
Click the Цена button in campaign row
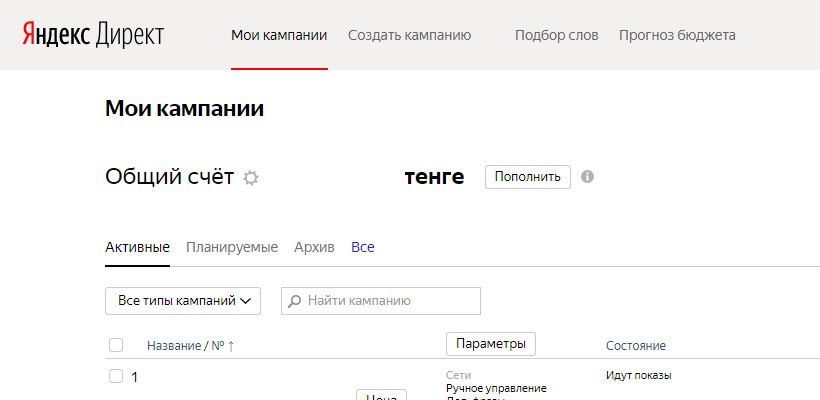382,396
